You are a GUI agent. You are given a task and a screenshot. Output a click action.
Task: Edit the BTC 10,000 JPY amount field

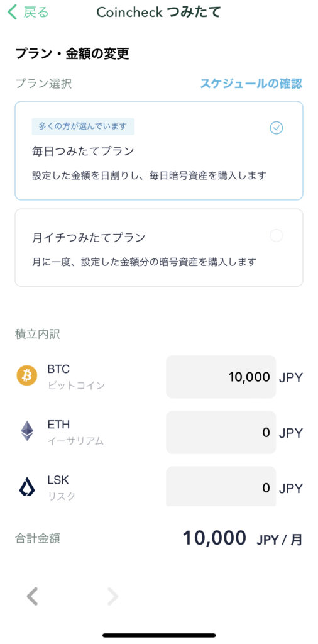coord(221,377)
